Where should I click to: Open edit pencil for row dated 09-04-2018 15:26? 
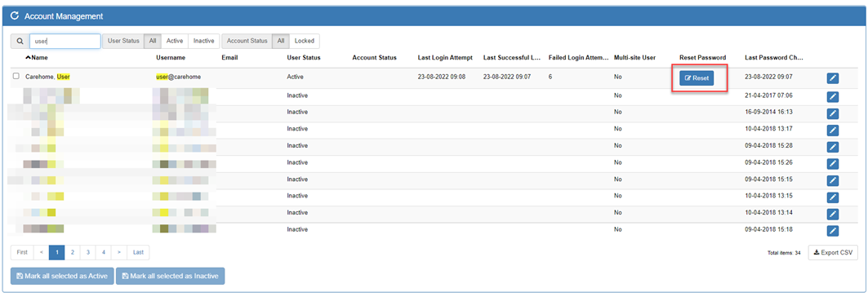click(x=833, y=164)
